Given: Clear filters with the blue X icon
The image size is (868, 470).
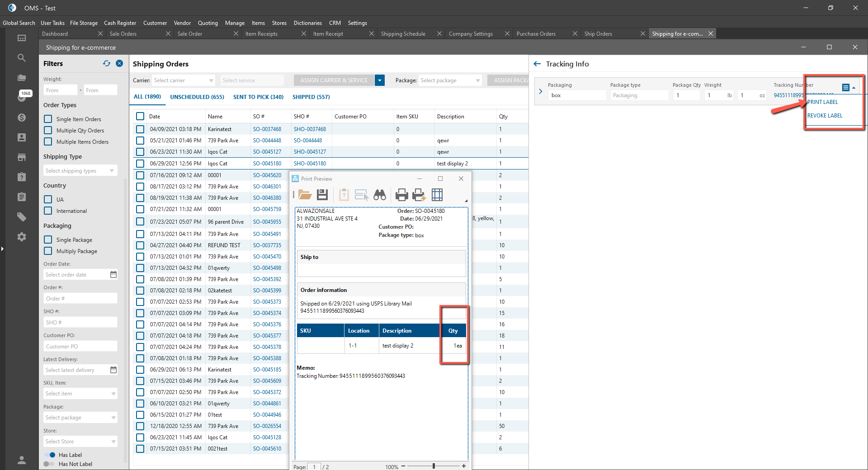Looking at the screenshot, I should click(119, 64).
